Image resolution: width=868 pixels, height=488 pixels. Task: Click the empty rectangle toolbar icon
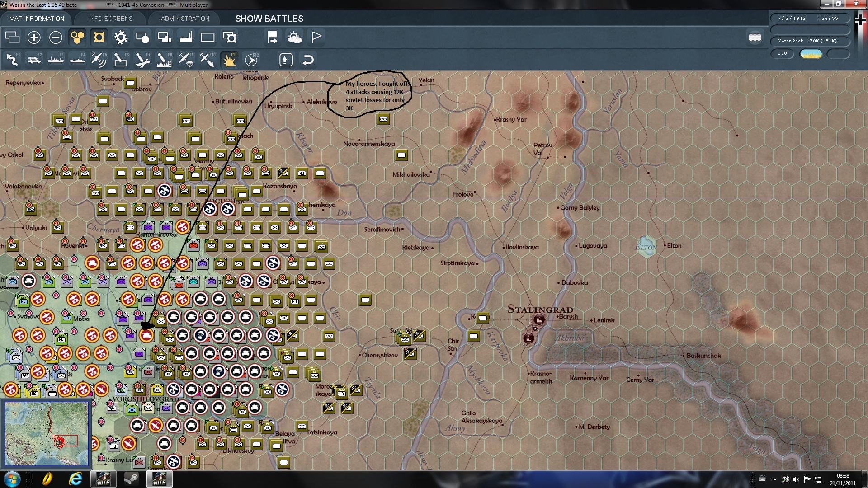tap(208, 38)
